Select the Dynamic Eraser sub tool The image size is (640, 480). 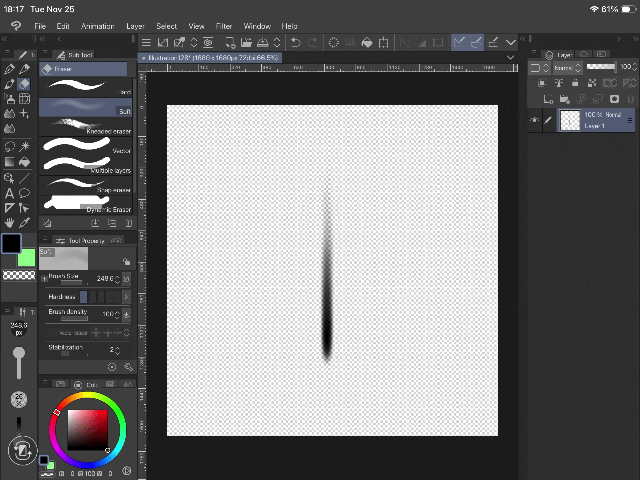[x=85, y=204]
